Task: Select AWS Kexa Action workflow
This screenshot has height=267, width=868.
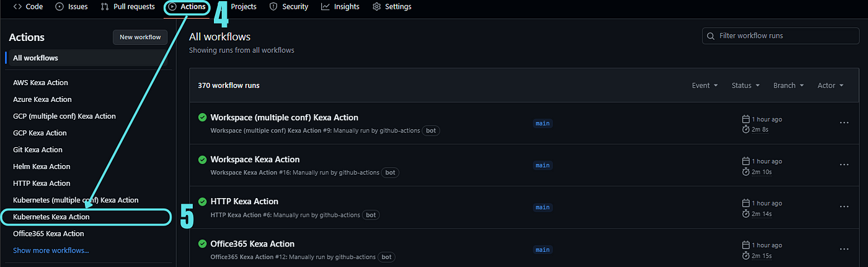Action: pyautogui.click(x=40, y=83)
